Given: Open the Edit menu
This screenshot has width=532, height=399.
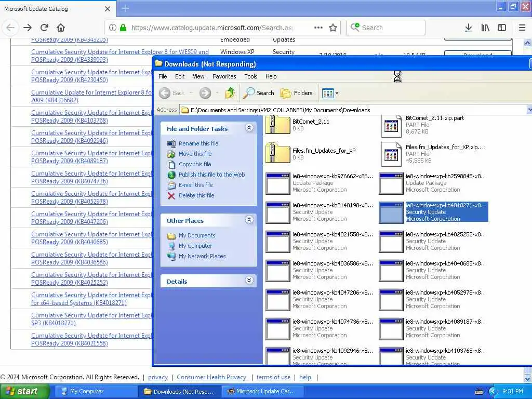Looking at the screenshot, I should pyautogui.click(x=180, y=76).
